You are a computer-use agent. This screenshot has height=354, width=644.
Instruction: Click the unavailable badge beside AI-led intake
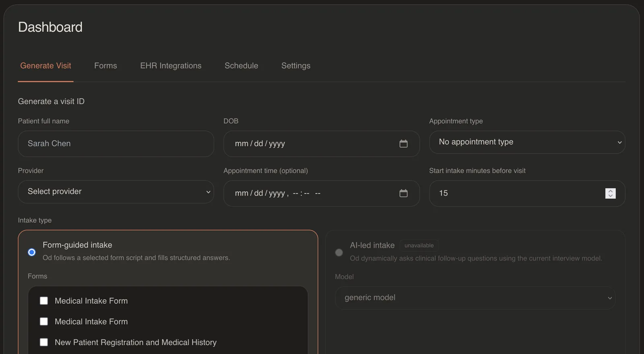[419, 245]
